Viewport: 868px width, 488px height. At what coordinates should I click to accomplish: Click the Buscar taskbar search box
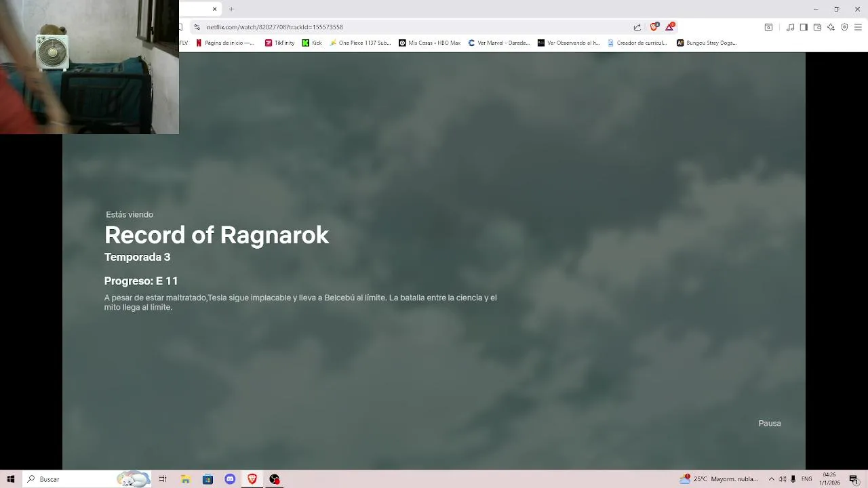pos(88,479)
